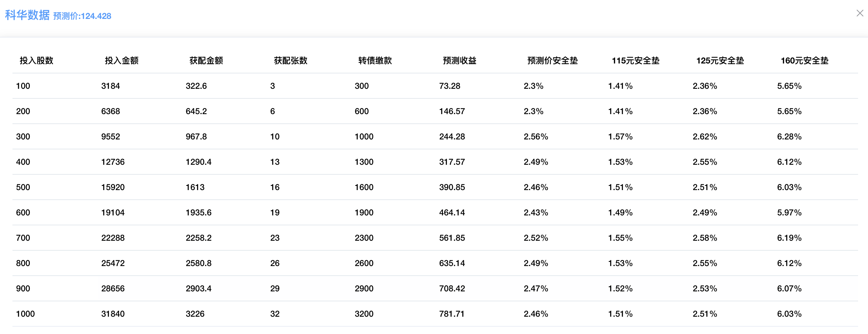This screenshot has height=334, width=868.
Task: Select the 5.97% safety margin cell
Action: coord(789,213)
